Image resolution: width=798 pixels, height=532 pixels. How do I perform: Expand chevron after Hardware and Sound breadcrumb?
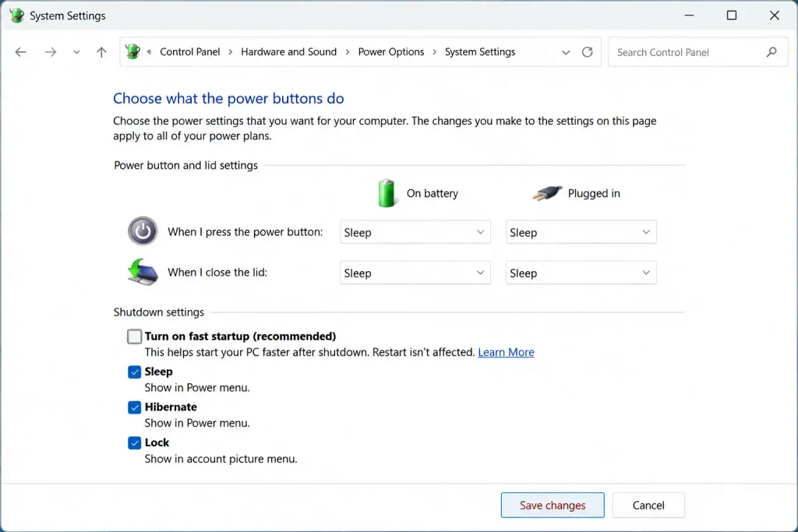(348, 52)
